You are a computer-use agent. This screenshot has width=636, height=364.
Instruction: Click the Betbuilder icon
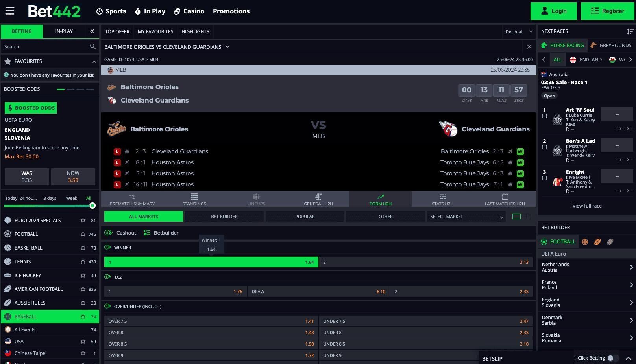coord(147,233)
